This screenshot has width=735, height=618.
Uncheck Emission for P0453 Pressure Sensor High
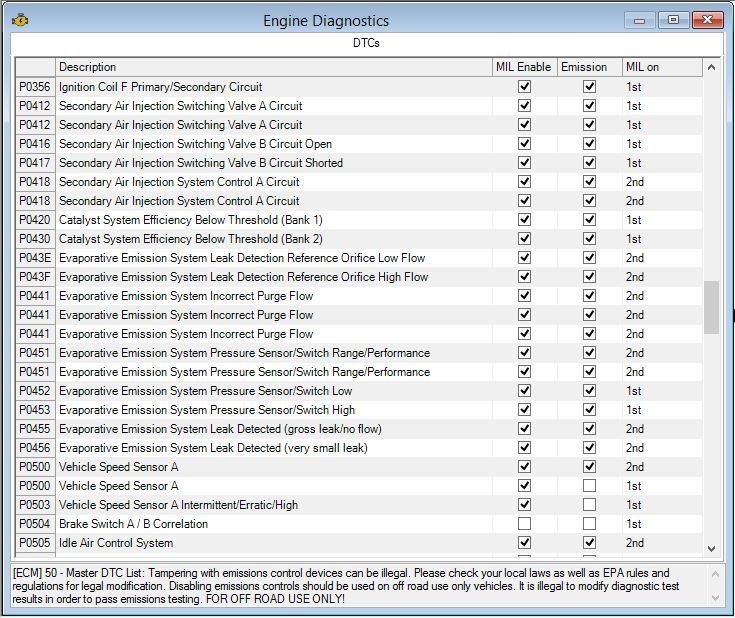tap(589, 410)
